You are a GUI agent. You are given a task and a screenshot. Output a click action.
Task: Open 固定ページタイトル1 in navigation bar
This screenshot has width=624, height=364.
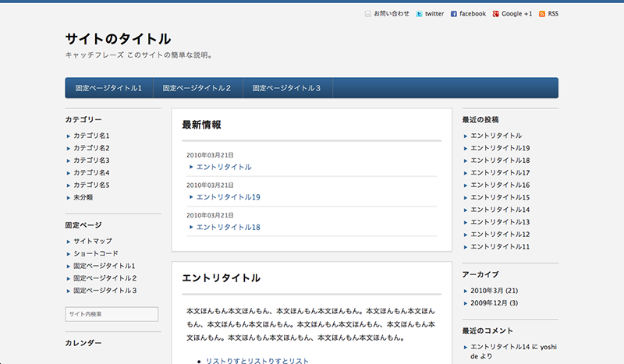click(x=108, y=88)
